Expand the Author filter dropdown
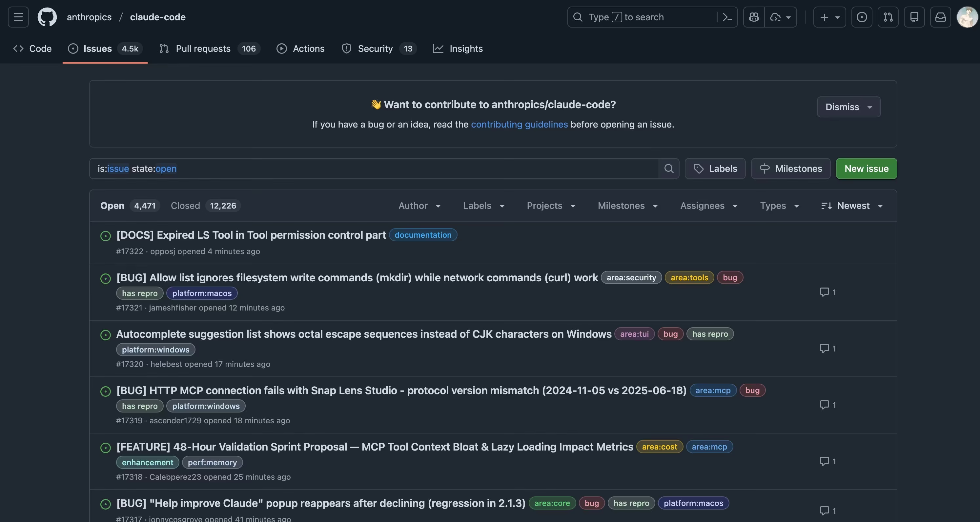 click(x=419, y=206)
